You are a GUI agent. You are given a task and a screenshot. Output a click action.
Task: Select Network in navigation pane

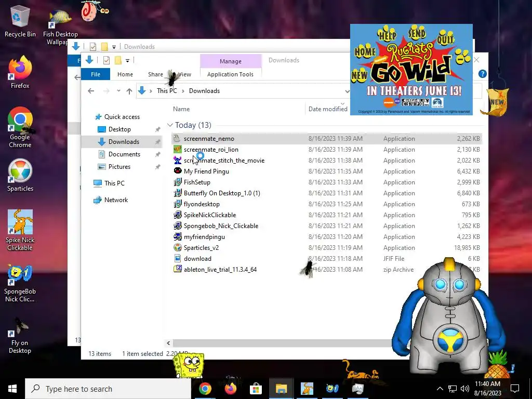pos(116,200)
